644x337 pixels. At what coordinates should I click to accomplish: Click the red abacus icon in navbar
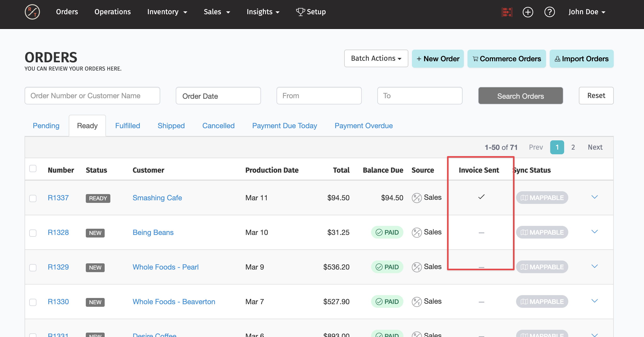point(507,12)
